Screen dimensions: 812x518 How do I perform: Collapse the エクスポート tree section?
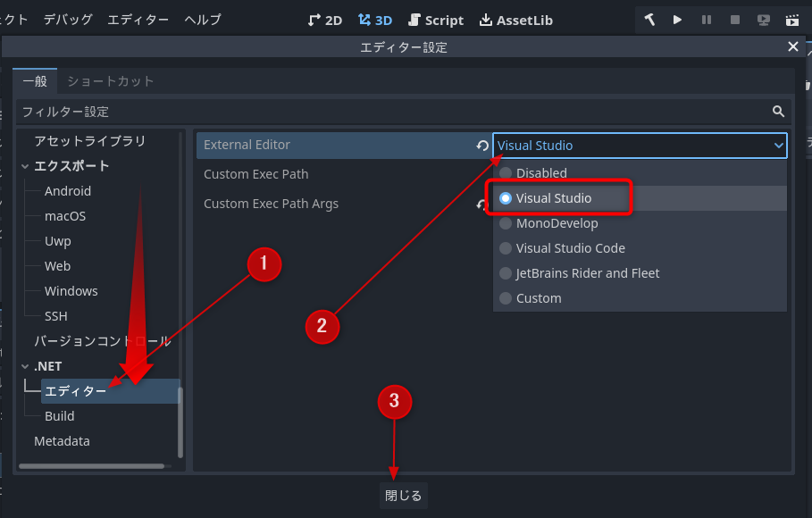[x=25, y=165]
